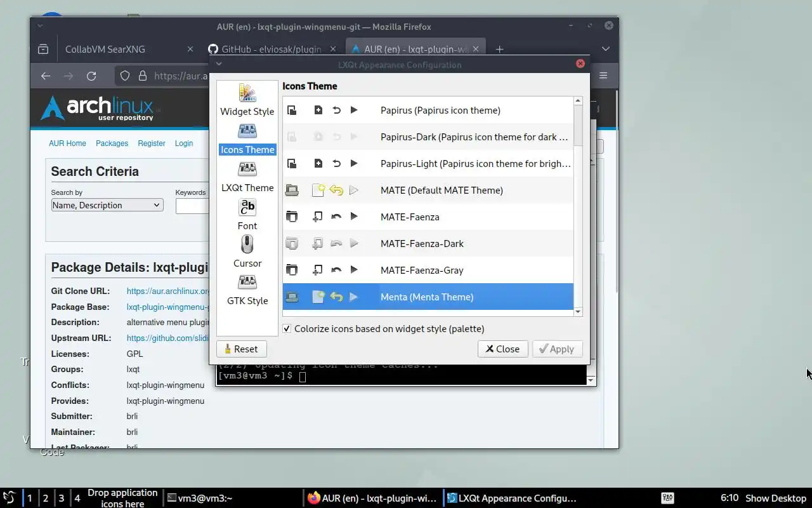Focus Firefox AUR taskbar entry
812x508 pixels.
click(374, 498)
